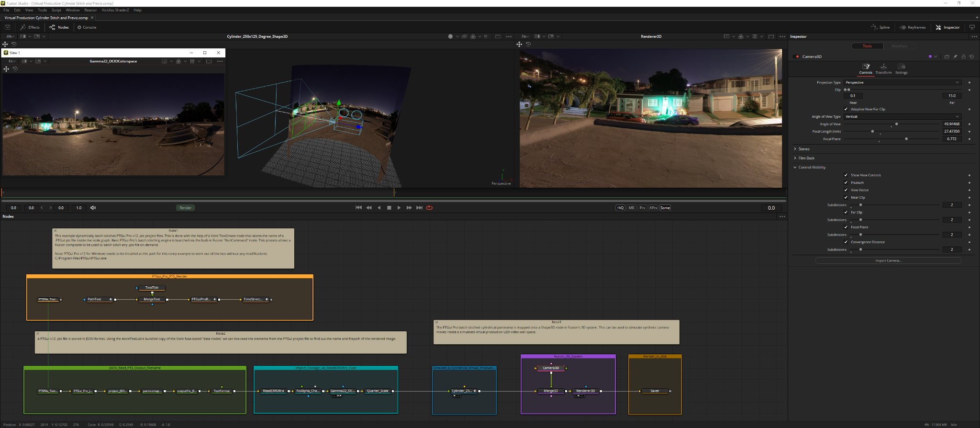Open Renderer3D viewer Fit zoom dropdown
The width and height of the screenshot is (980, 428).
point(525,36)
